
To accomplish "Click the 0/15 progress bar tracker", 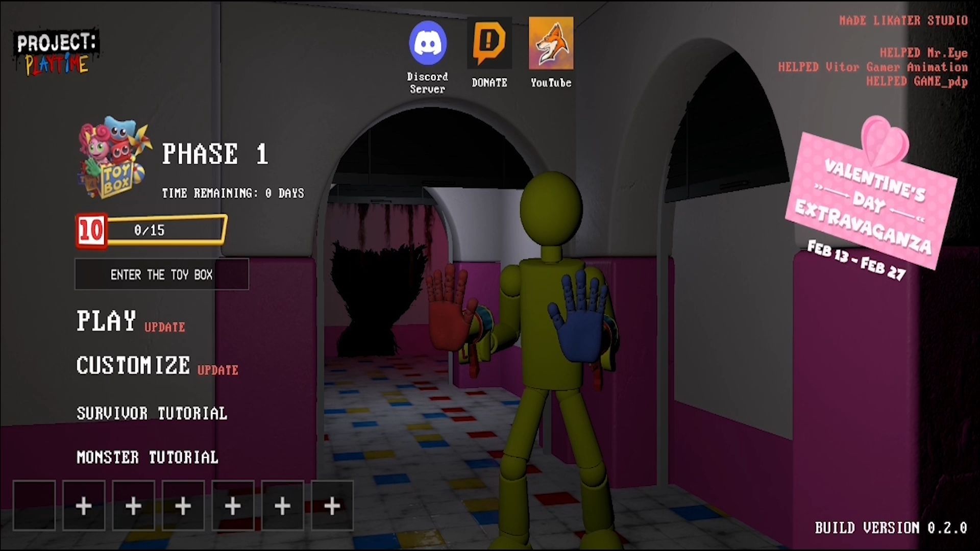I will pyautogui.click(x=151, y=230).
